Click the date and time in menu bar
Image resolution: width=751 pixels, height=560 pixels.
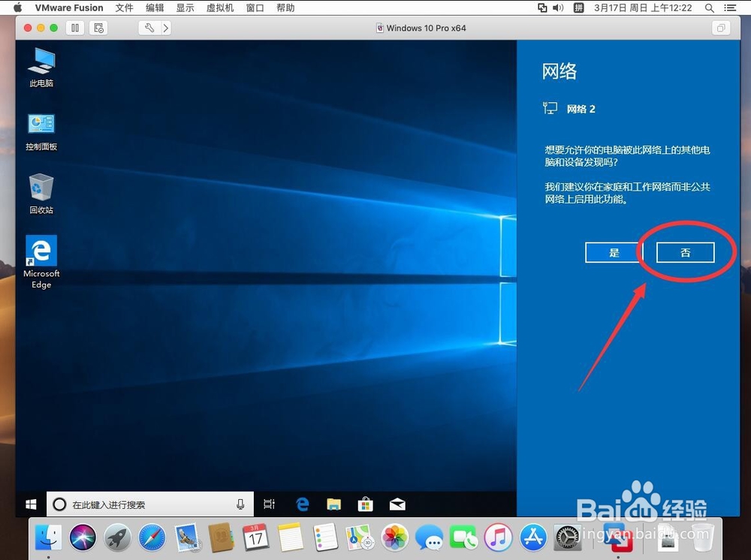pyautogui.click(x=643, y=8)
